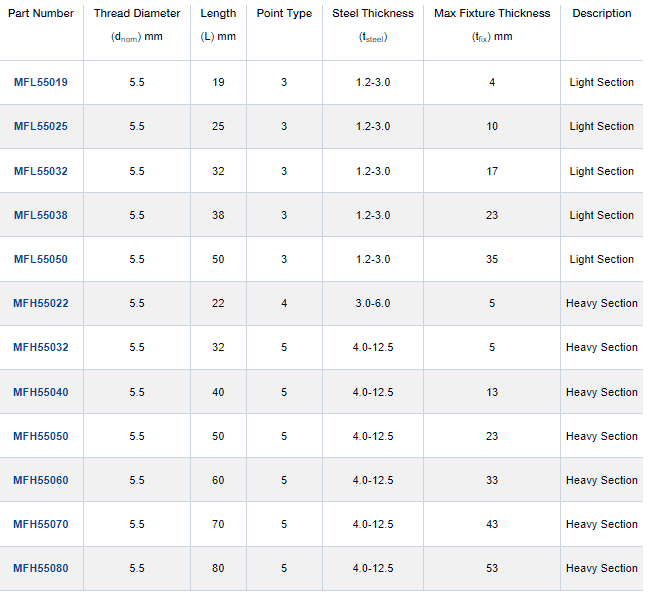Click the Description column header
651x593 pixels.
coord(602,14)
